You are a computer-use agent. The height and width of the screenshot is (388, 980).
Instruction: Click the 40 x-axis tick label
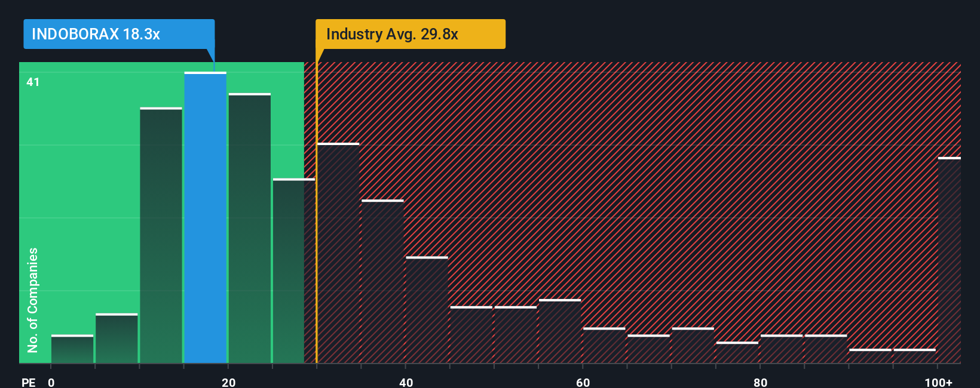406,382
